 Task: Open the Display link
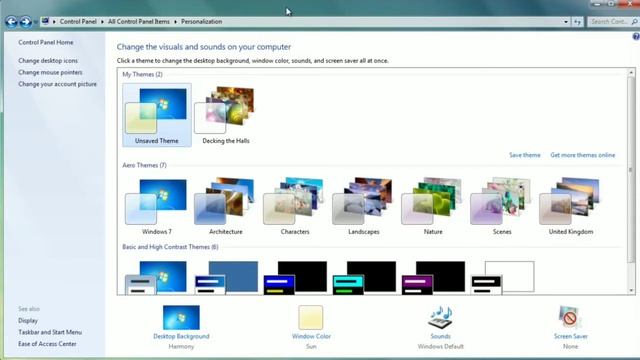[28, 320]
